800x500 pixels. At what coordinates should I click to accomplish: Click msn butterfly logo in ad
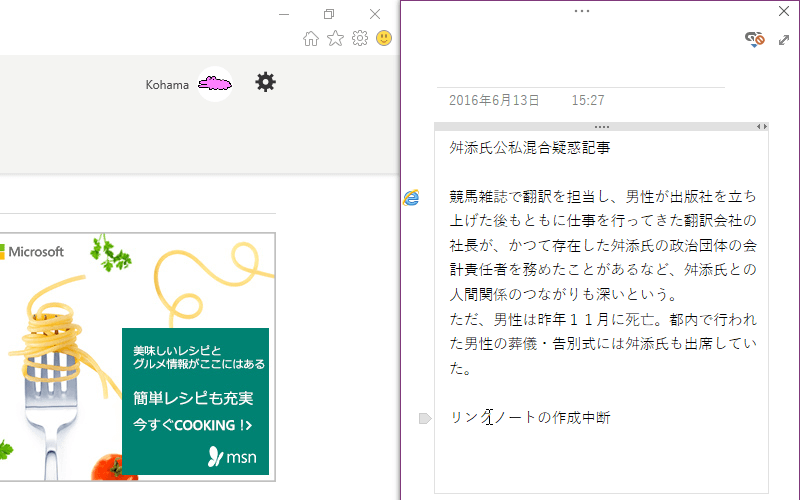tap(232, 457)
